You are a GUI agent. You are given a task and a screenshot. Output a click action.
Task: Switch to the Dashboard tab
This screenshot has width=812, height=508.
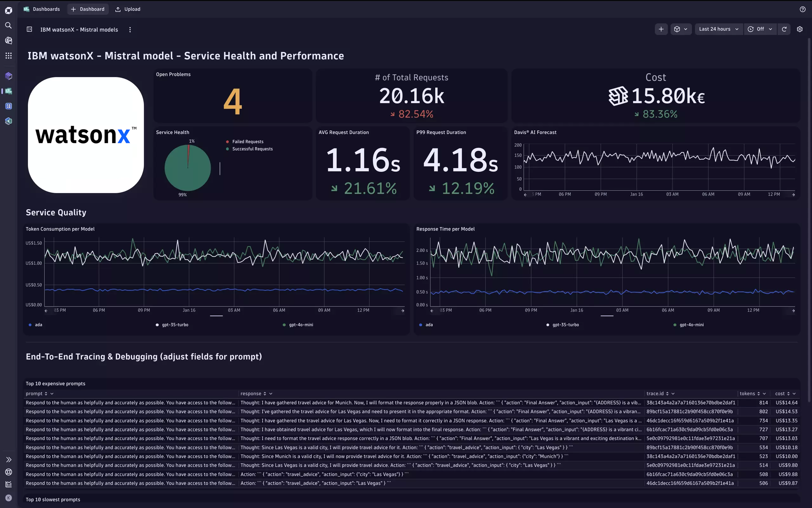tap(88, 9)
